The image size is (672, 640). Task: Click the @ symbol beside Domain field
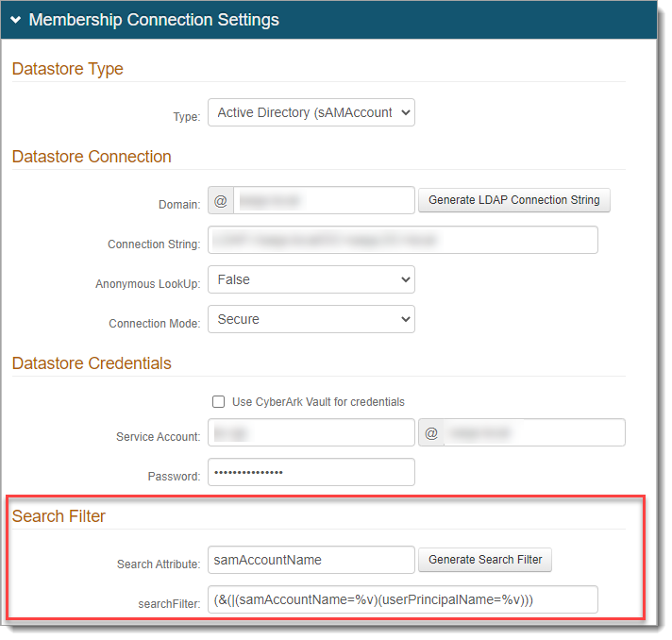221,201
